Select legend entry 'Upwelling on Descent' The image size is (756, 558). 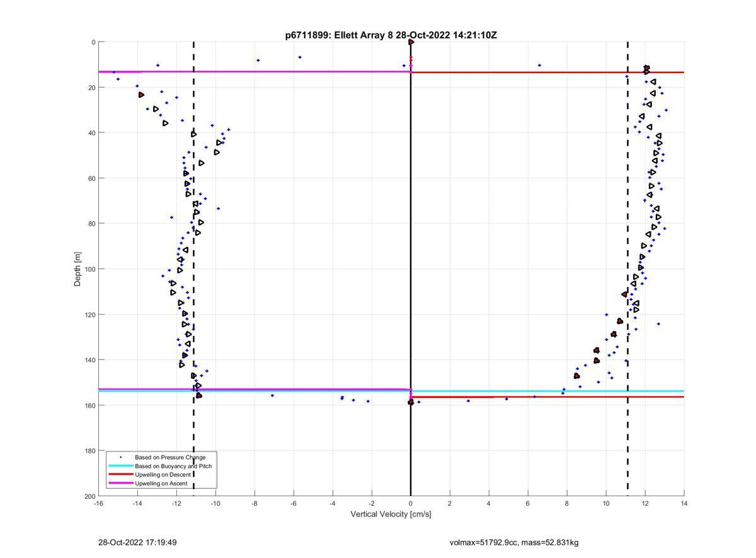[163, 475]
